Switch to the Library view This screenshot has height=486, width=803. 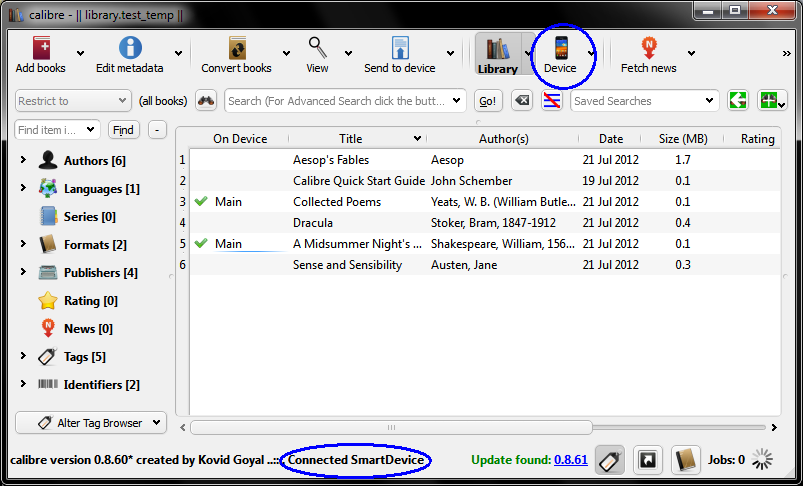(x=498, y=54)
